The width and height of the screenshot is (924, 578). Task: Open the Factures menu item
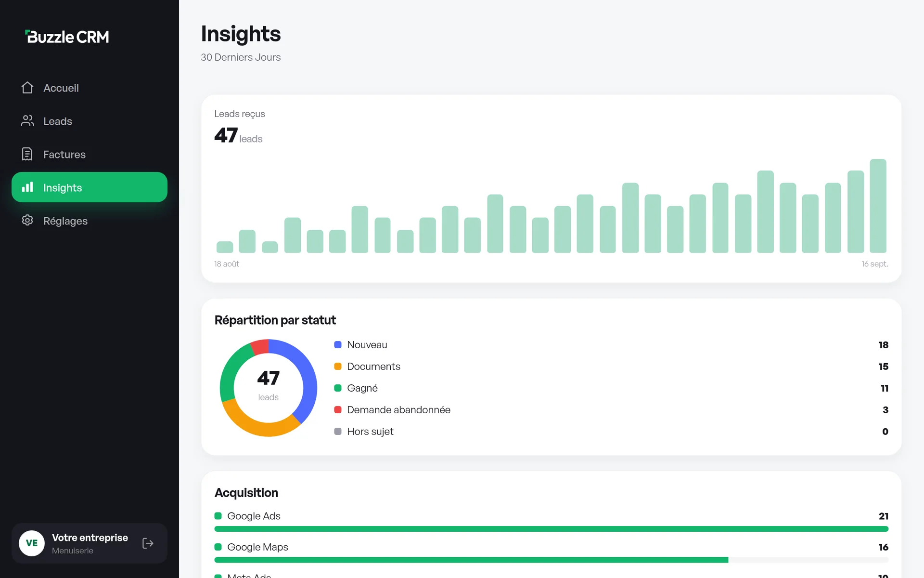point(90,154)
